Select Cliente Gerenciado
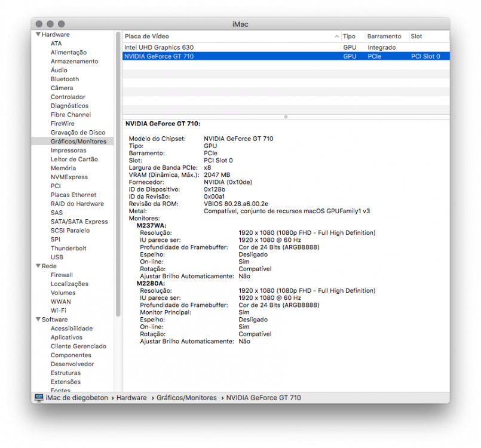 click(78, 346)
